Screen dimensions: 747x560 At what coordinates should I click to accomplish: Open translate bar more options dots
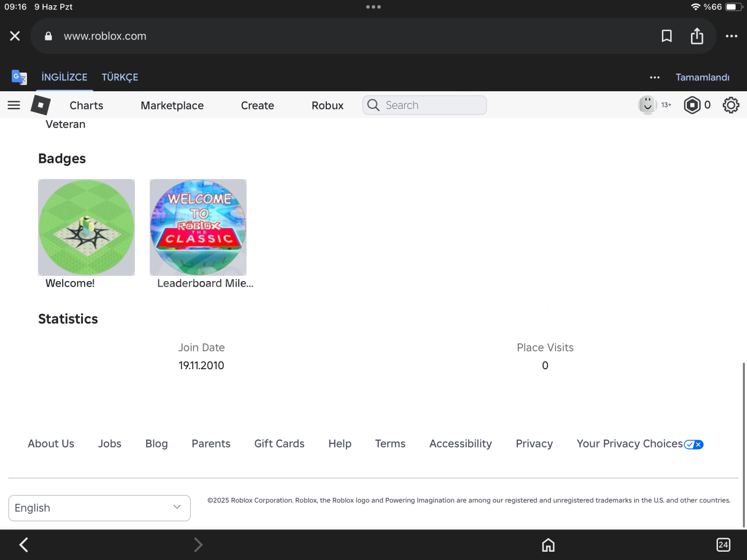pyautogui.click(x=655, y=77)
